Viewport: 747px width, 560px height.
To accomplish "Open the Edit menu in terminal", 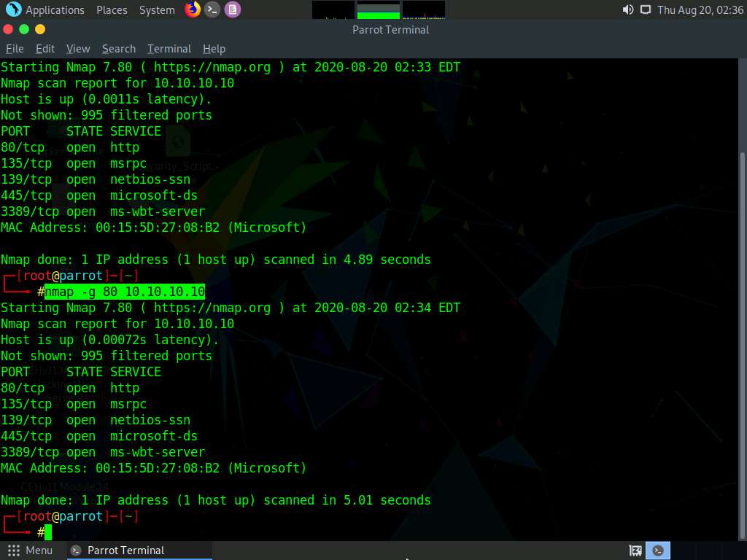I will click(x=45, y=49).
